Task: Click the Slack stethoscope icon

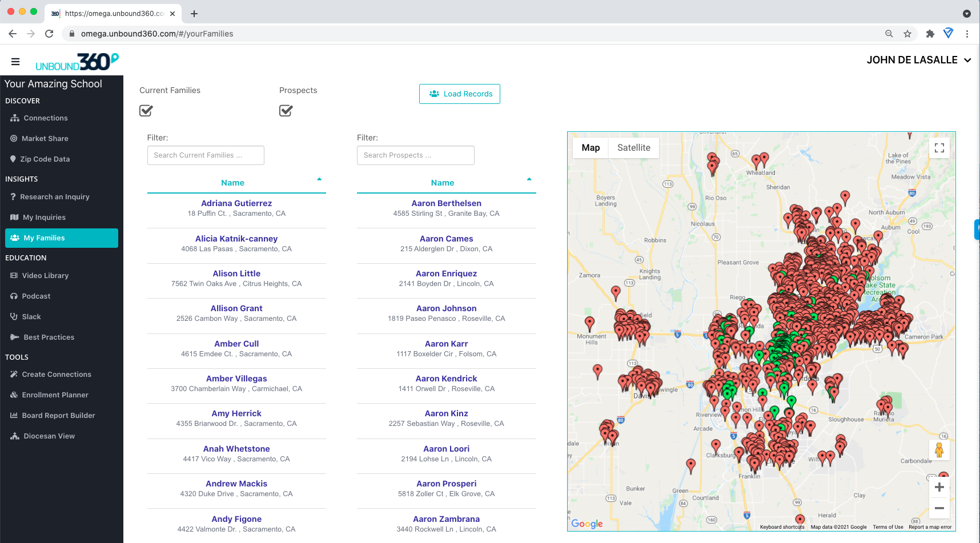Action: point(14,317)
